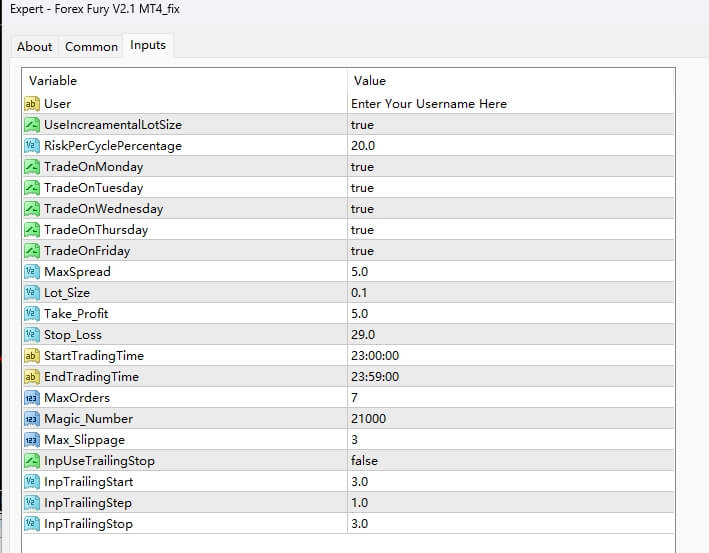Select the TradeOnTuesday true value
The width and height of the screenshot is (709, 553).
coord(362,188)
